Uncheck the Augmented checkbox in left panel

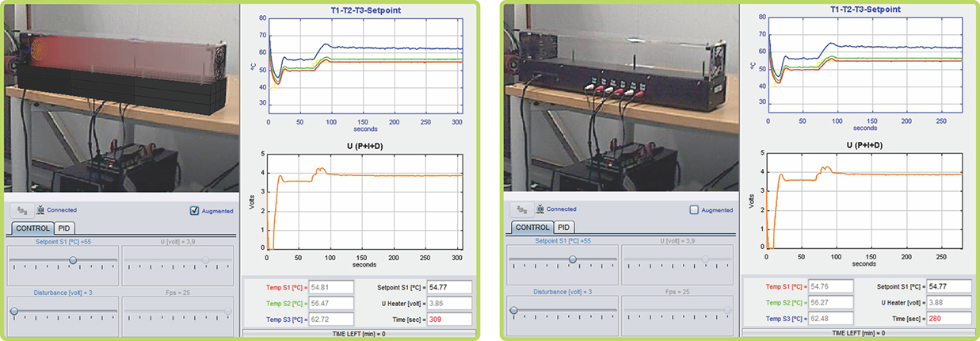tap(194, 210)
